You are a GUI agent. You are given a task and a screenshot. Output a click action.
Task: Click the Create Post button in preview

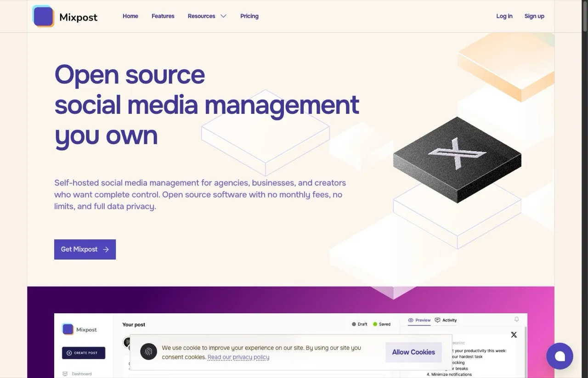tap(84, 353)
